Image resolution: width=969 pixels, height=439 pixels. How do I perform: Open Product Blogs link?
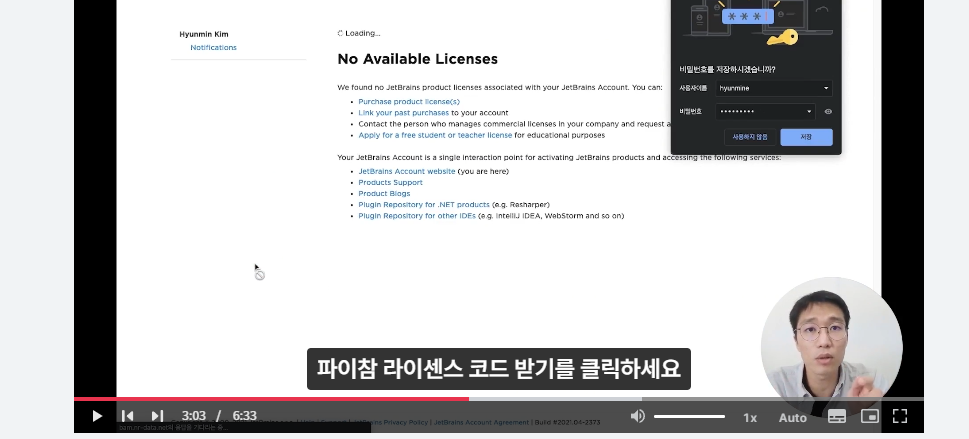(384, 194)
